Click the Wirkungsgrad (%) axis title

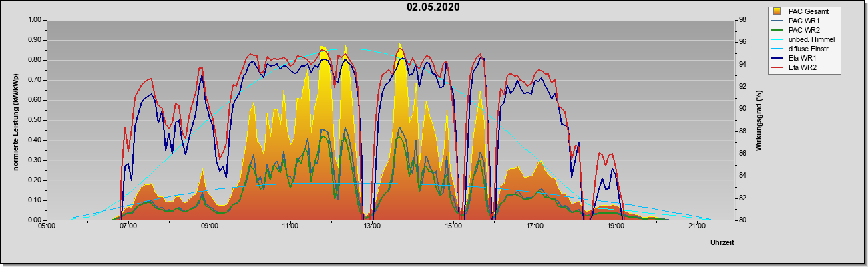coord(758,119)
